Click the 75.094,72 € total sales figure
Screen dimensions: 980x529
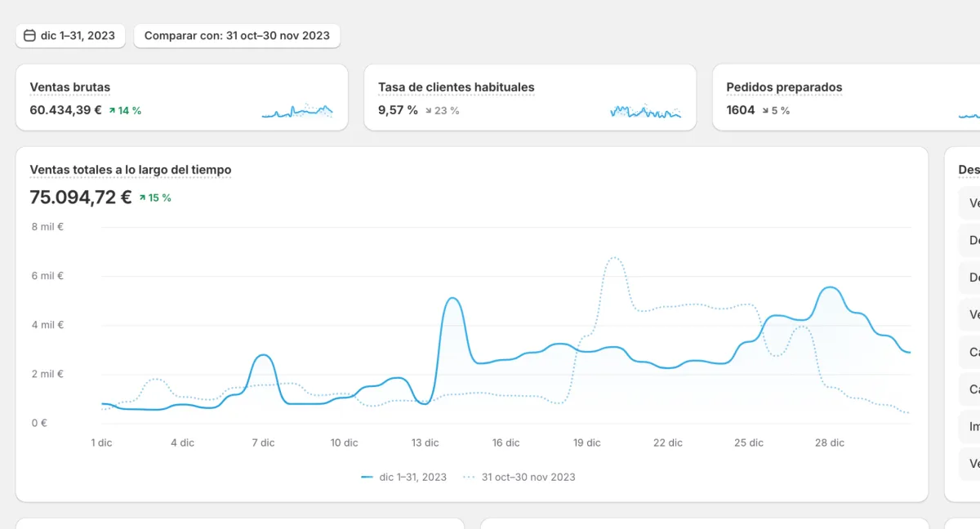coord(81,198)
